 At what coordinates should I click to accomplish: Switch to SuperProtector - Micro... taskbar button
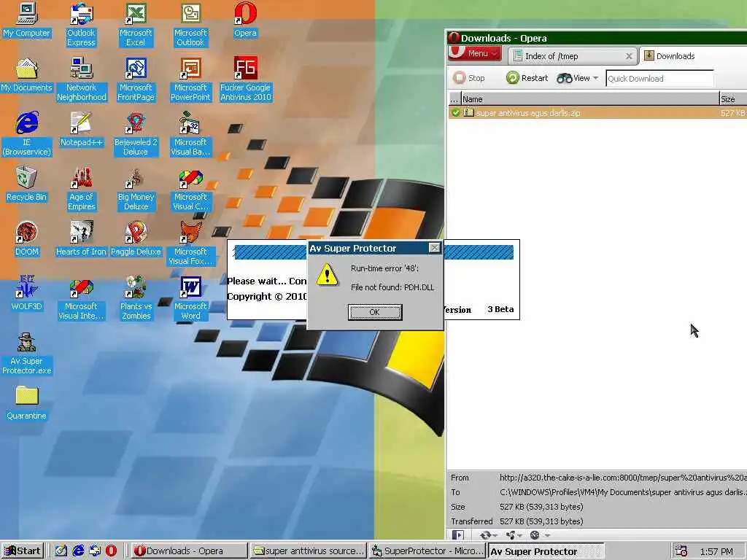tap(427, 551)
